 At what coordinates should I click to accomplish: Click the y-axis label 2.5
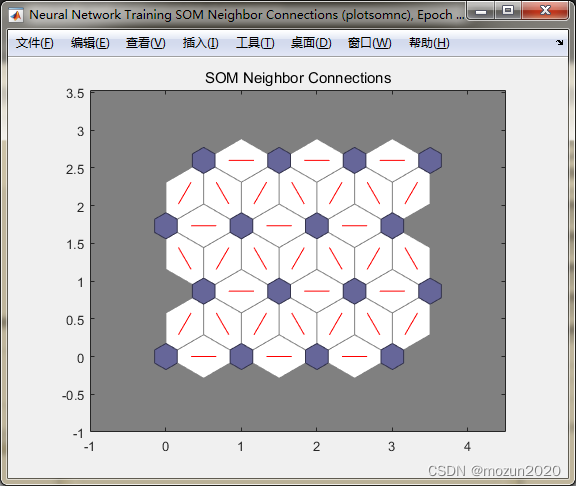point(75,169)
